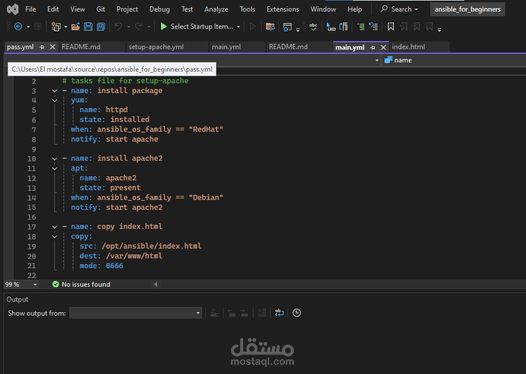Screen dimensions: 526x374
Task: Click the ansible_for_beginners solution name button
Action: [467, 9]
